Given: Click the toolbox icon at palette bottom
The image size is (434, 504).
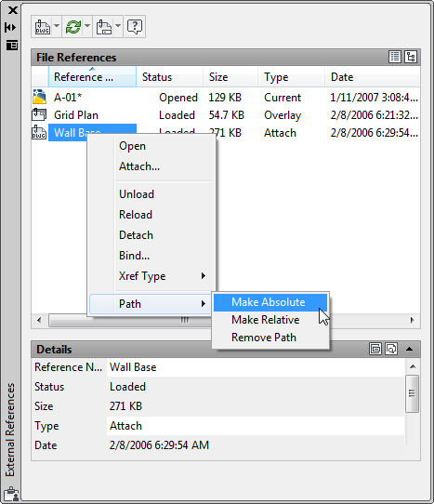Looking at the screenshot, I should (11, 494).
